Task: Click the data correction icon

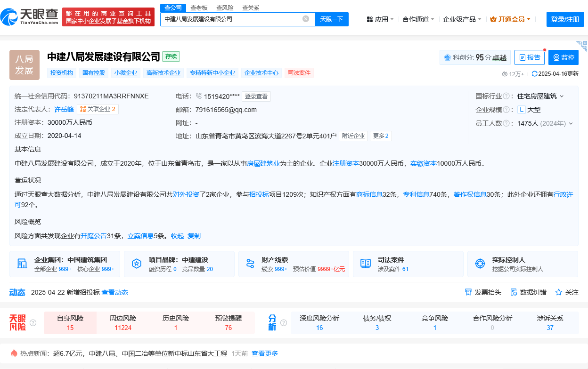Action: pos(513,292)
